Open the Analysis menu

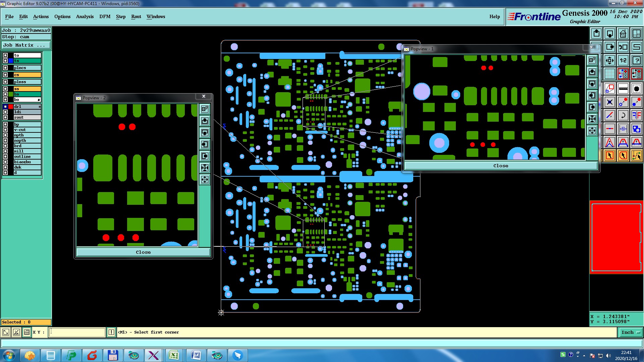tap(85, 16)
